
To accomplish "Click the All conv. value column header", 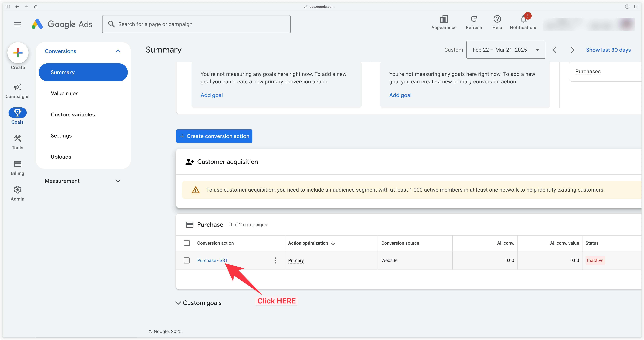I will pyautogui.click(x=564, y=243).
